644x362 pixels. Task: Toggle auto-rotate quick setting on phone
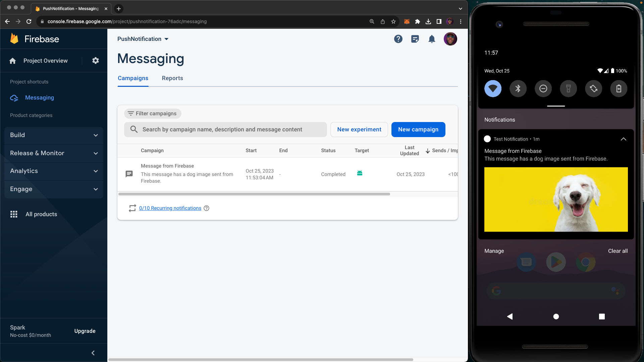tap(594, 88)
